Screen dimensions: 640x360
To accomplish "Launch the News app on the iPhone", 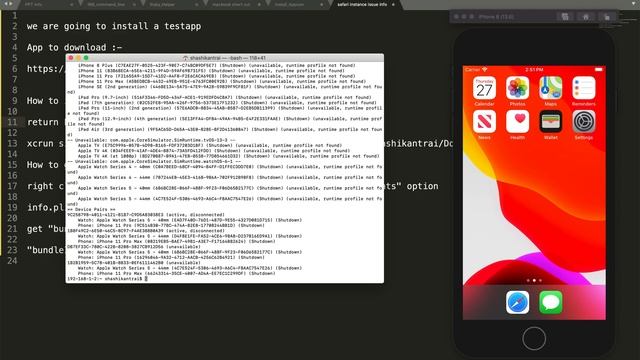I will 484,122.
